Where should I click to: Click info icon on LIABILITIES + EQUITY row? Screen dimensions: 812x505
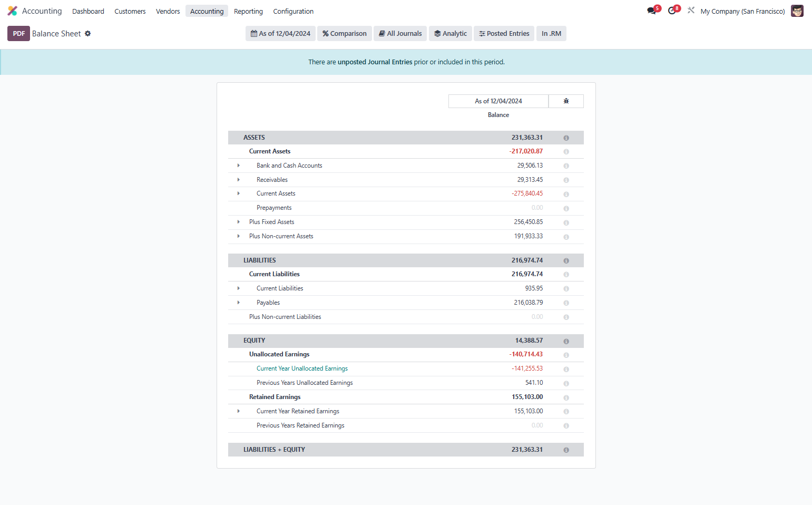click(566, 450)
